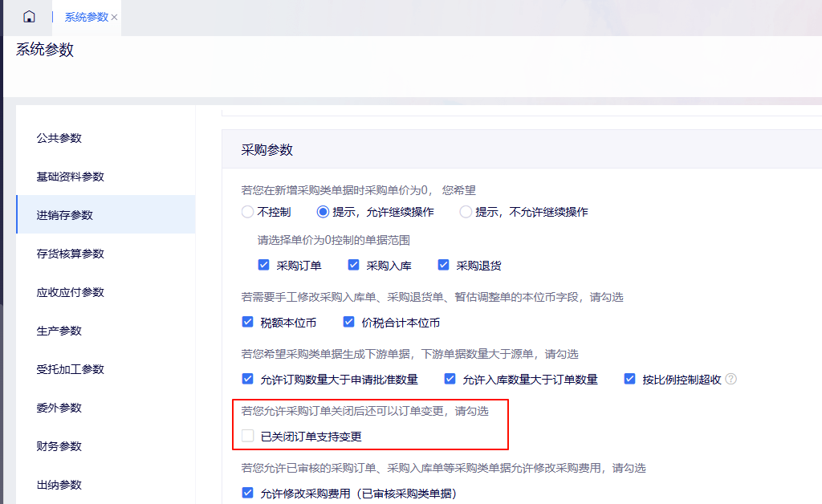Click the 采购参数 section heading
The width and height of the screenshot is (822, 504).
point(267,150)
